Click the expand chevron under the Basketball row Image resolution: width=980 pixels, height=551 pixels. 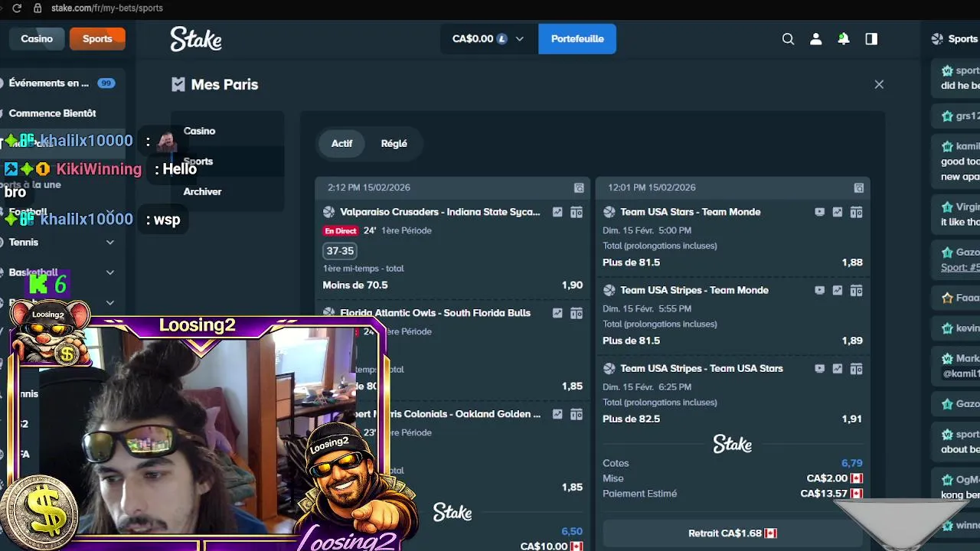(x=109, y=302)
